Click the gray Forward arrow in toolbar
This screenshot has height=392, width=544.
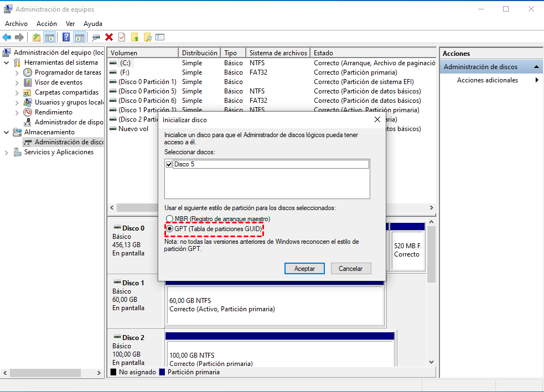19,37
